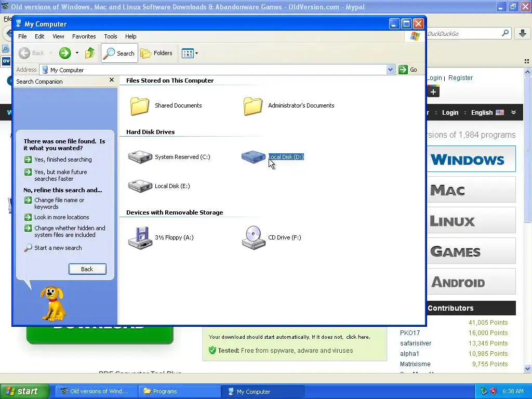Toggle the Search companion toolbar button
The image size is (532, 399).
tap(119, 53)
